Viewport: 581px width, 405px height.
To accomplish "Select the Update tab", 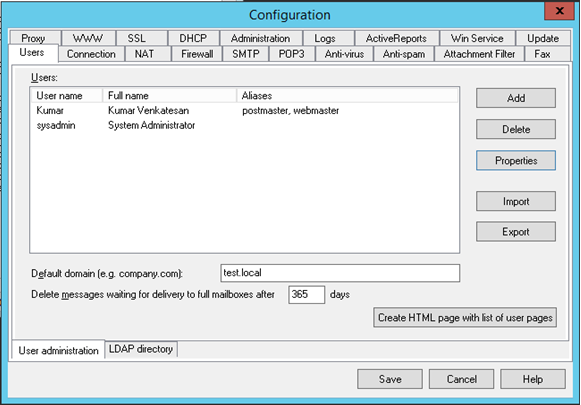I will coord(543,38).
